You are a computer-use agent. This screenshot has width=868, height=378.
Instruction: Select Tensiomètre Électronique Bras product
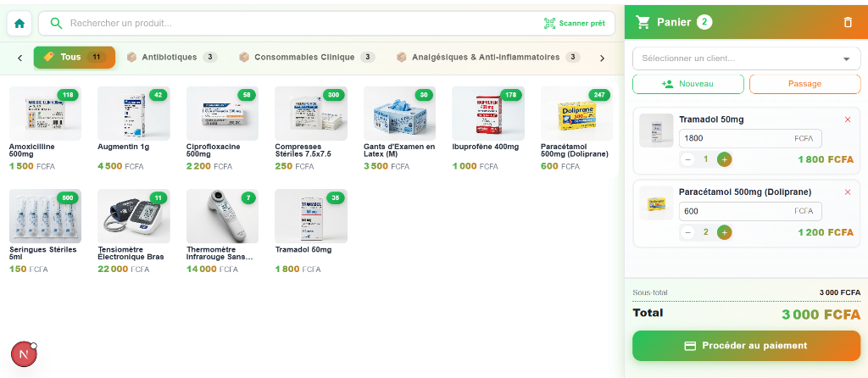point(134,231)
